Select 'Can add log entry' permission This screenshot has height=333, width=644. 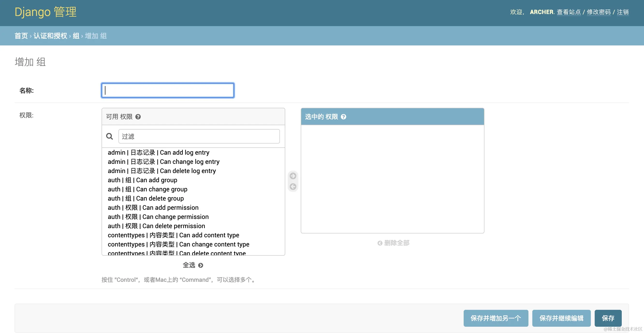(x=159, y=152)
